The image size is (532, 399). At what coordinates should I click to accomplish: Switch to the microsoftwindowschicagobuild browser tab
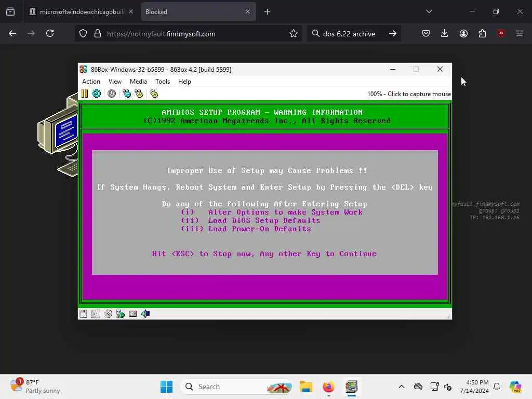82,12
